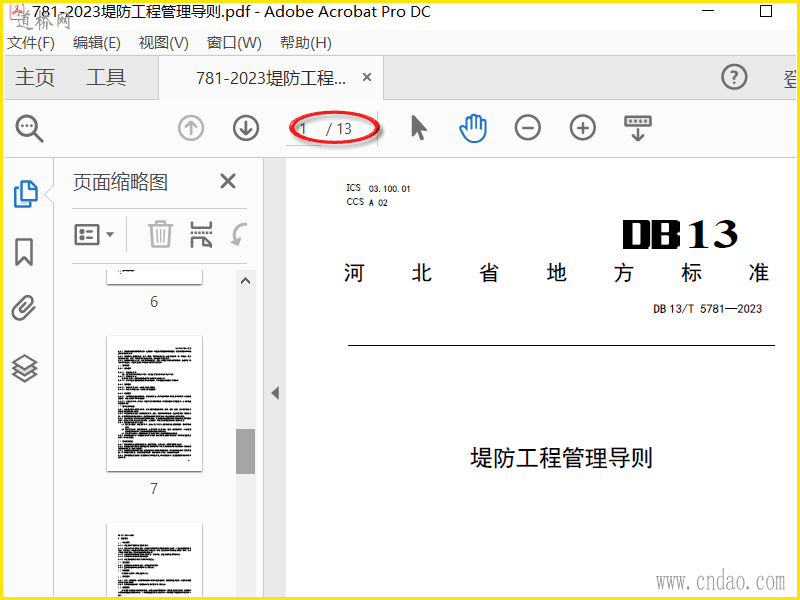This screenshot has width=800, height=600.
Task: Select the arrow selection tool
Action: [418, 128]
